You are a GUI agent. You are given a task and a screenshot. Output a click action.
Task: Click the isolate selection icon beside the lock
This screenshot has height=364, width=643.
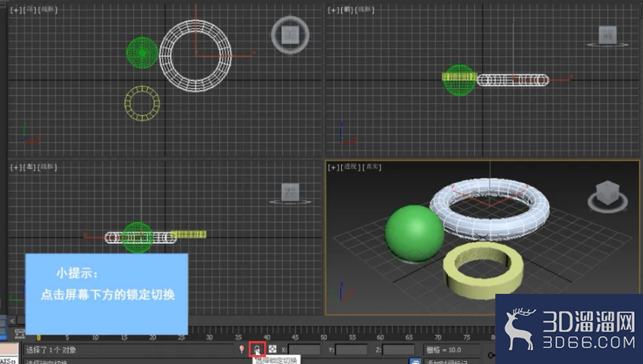tap(242, 349)
